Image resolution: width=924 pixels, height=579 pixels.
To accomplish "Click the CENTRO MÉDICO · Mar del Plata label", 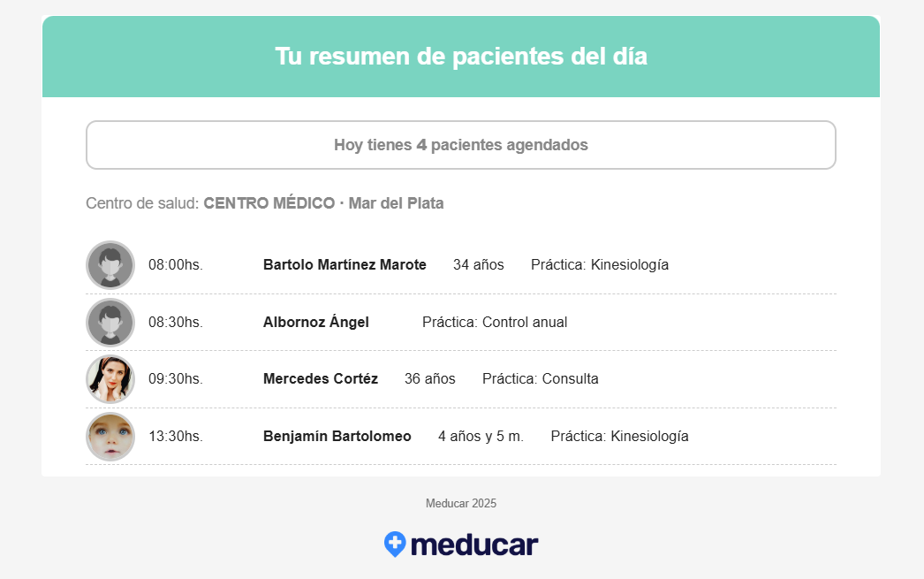I will pos(323,203).
